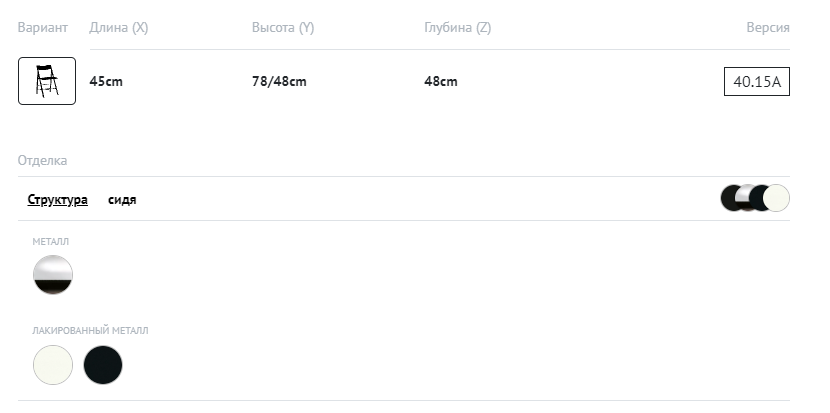Screen dimensions: 830x413
Task: Click the dark circle beside white in the summary stack
Action: [759, 198]
